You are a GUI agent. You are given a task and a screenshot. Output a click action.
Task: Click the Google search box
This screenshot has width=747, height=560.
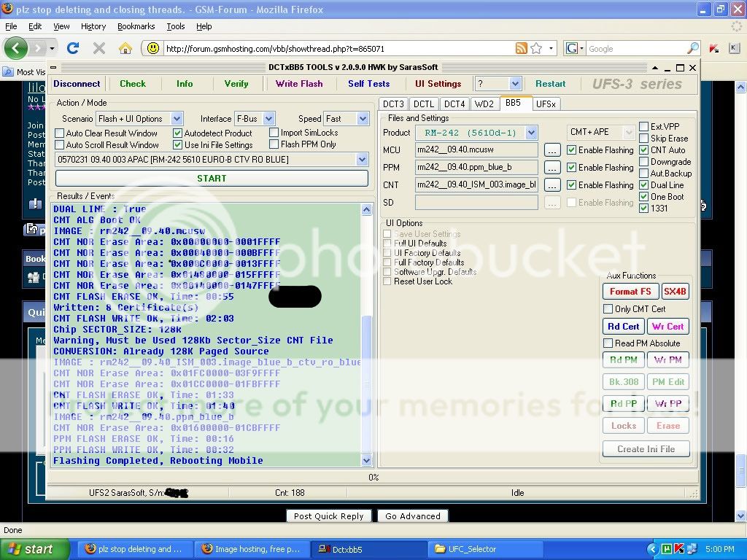(x=636, y=49)
